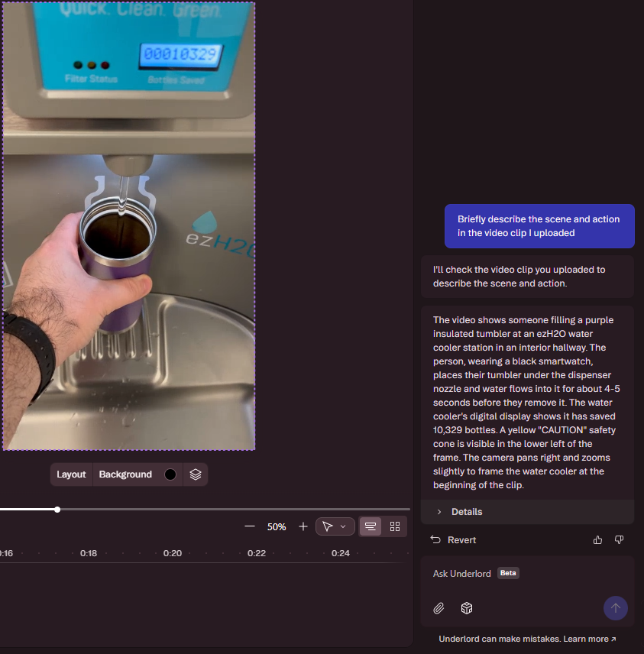Zoom in the timeline with plus
The width and height of the screenshot is (644, 654).
(303, 526)
